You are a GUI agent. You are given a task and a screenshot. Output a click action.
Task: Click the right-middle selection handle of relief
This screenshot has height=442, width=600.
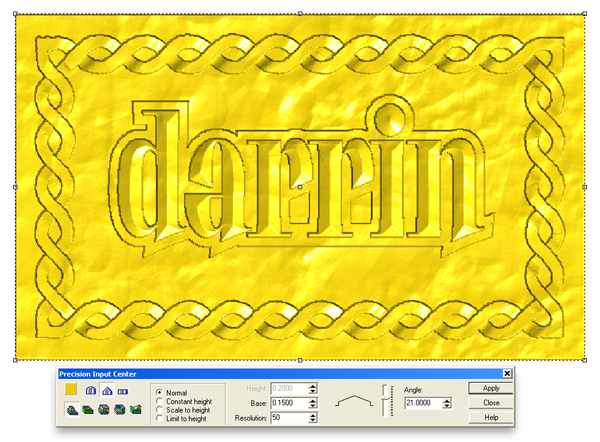click(584, 187)
